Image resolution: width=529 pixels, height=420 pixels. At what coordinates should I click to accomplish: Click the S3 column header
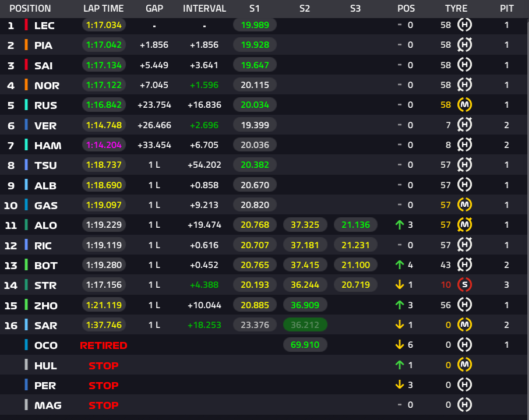point(355,8)
